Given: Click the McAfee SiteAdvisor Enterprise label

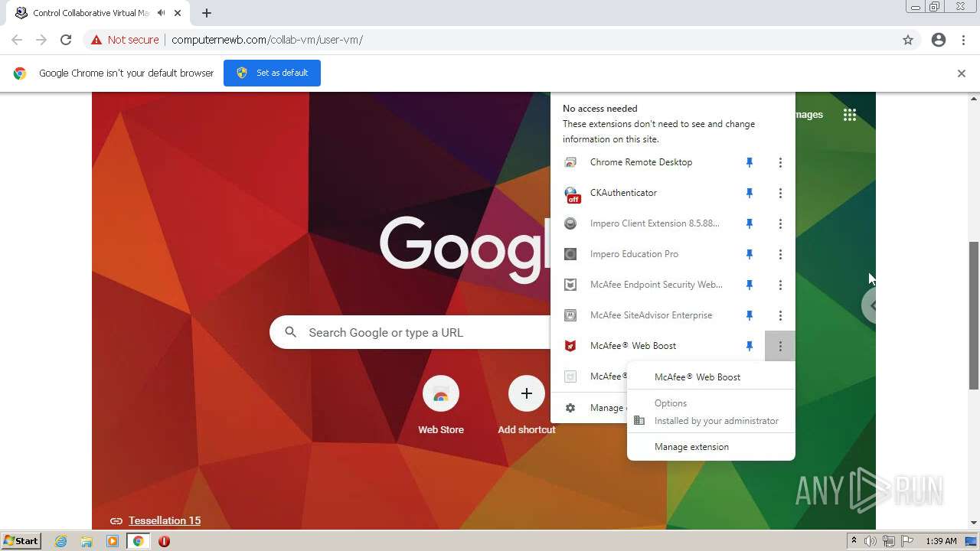Looking at the screenshot, I should 651,315.
